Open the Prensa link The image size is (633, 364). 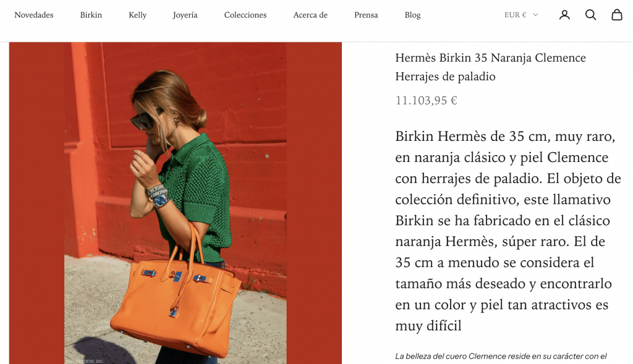(x=366, y=15)
